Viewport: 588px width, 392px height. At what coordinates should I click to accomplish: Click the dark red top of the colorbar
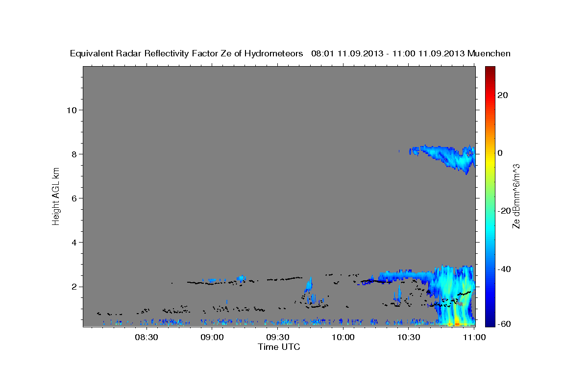click(490, 71)
